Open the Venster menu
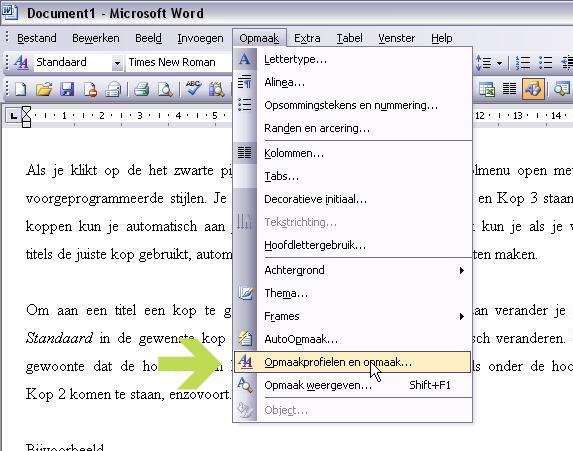 click(x=396, y=38)
